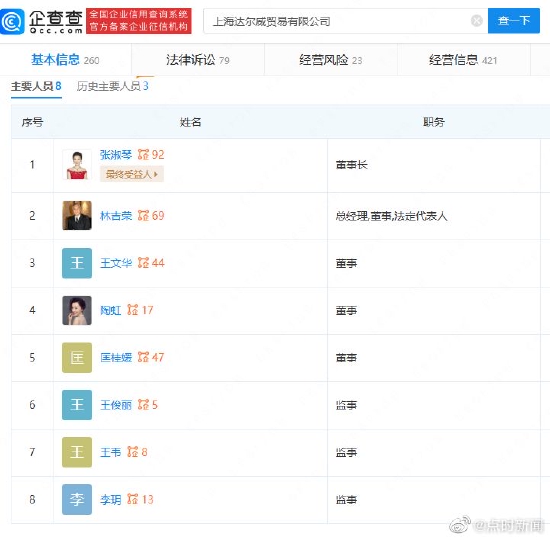Click related-companies icon 13 by 李玥
The width and height of the screenshot is (550, 540).
tap(140, 499)
